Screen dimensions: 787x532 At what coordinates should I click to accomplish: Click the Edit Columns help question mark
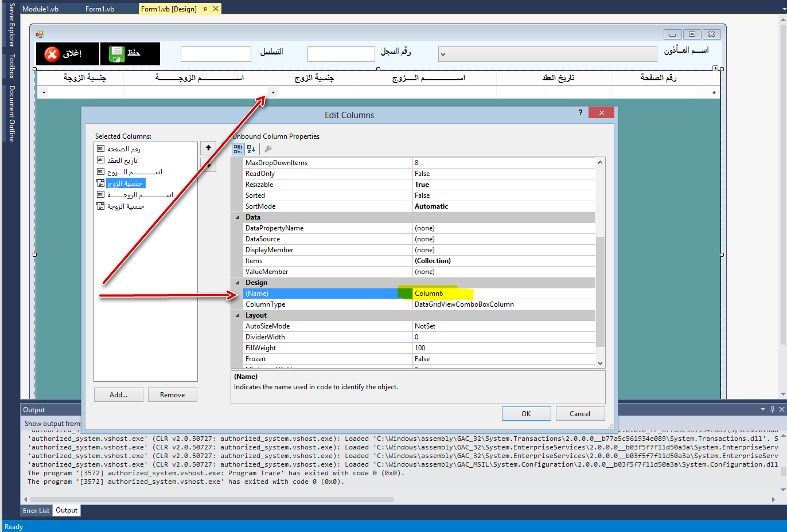point(580,112)
